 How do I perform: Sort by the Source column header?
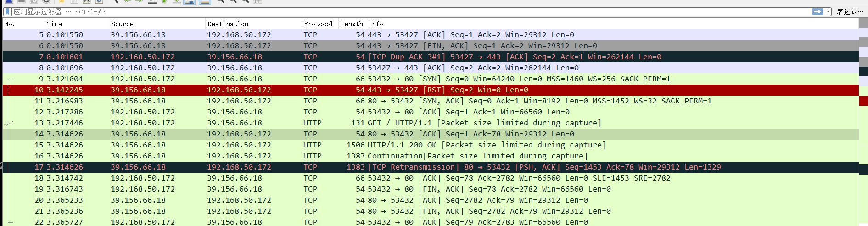[x=157, y=24]
